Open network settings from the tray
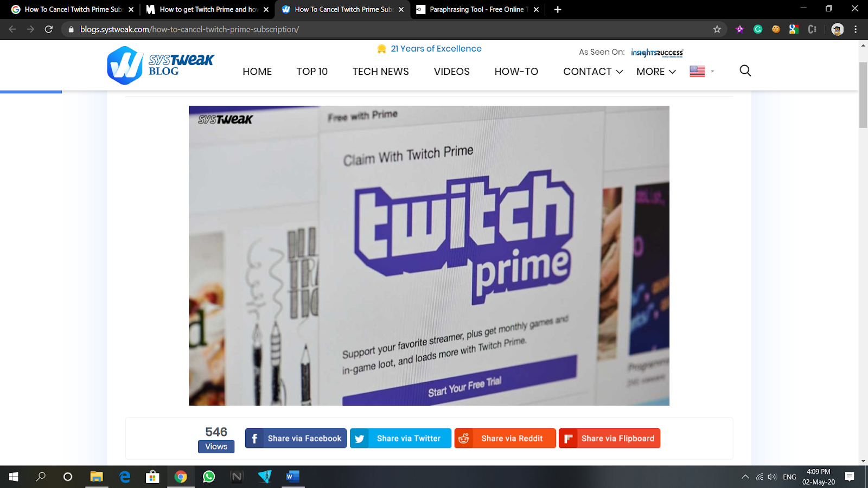Image resolution: width=868 pixels, height=488 pixels. pos(759,477)
